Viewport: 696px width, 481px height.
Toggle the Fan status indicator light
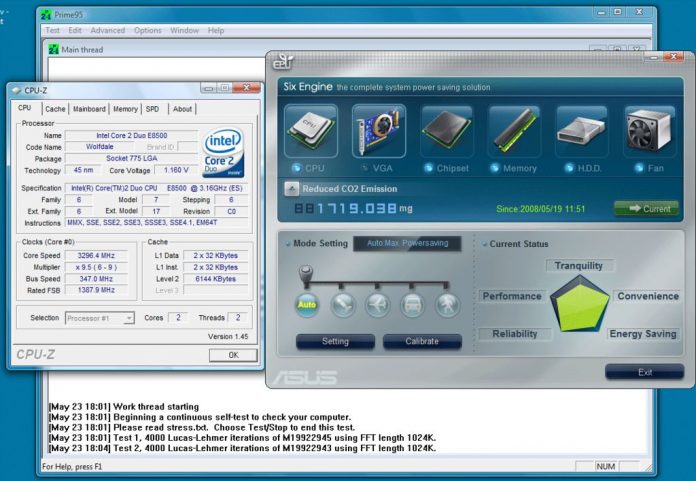[639, 168]
